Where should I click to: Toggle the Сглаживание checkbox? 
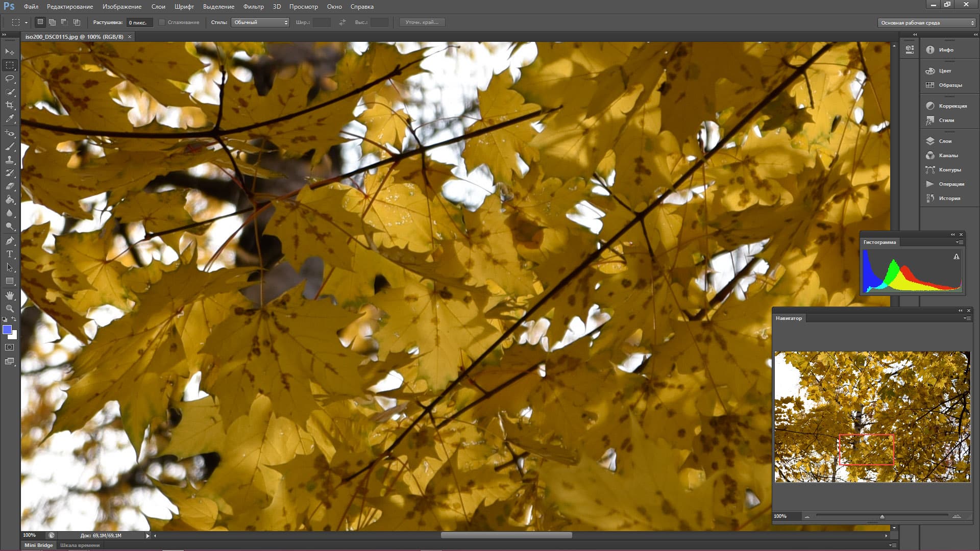162,22
